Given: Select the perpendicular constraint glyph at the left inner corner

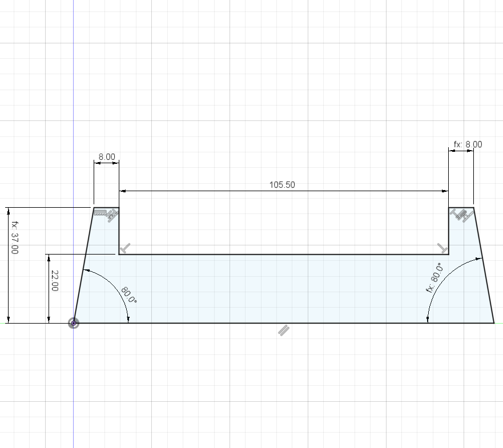Looking at the screenshot, I should coord(126,248).
